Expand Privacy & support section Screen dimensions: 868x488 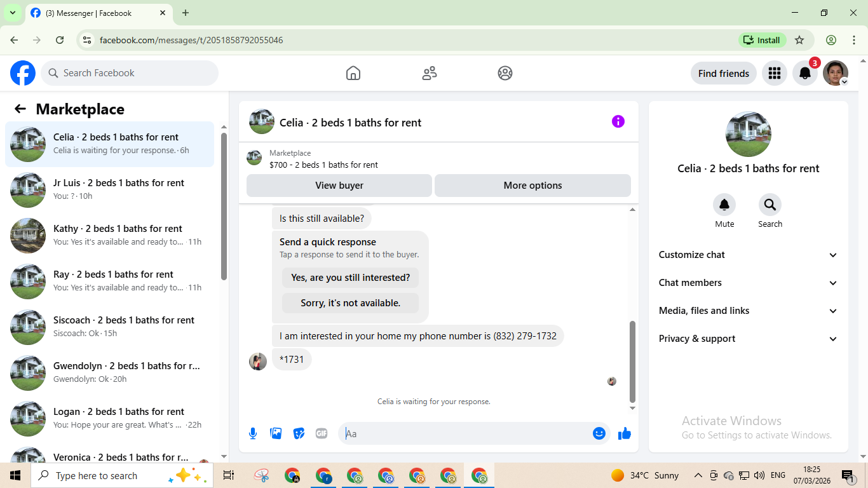point(749,339)
